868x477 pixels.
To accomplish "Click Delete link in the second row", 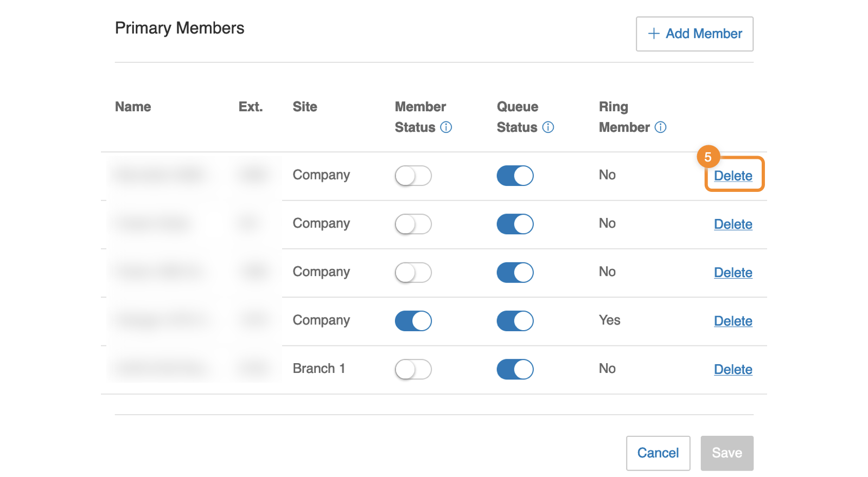I will coord(733,224).
